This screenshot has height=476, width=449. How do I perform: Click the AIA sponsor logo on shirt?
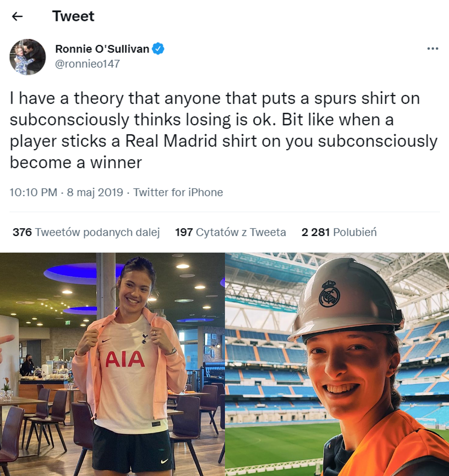[x=125, y=359]
